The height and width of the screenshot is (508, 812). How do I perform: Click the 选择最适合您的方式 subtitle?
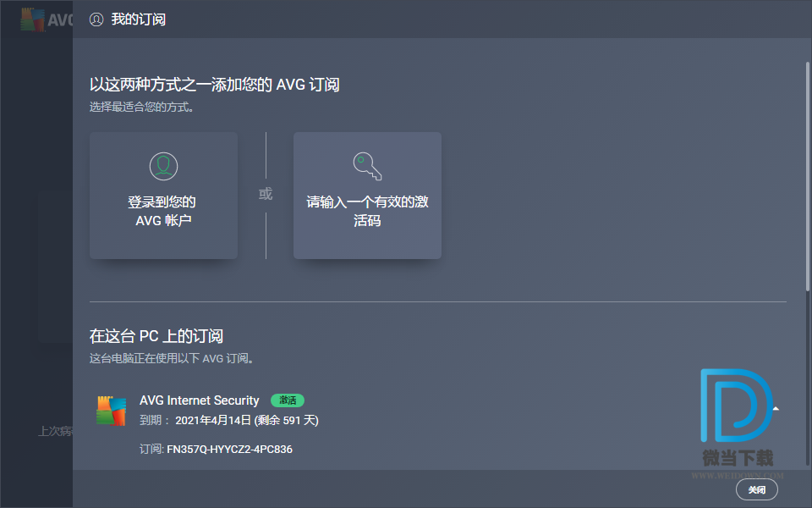(x=142, y=108)
